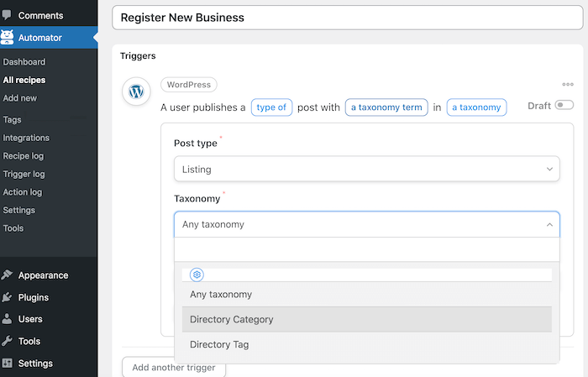This screenshot has height=377, width=588.
Task: Toggle the trigger Draft switch on
Action: [564, 105]
